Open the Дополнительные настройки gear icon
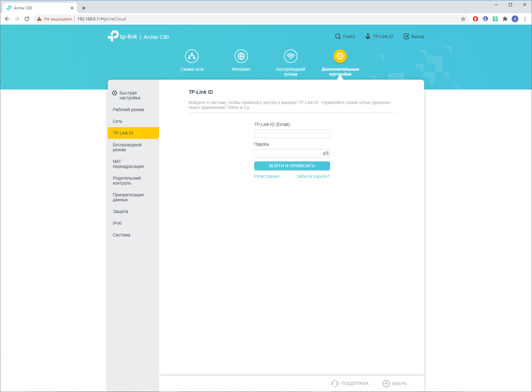The height and width of the screenshot is (392, 532). tap(340, 56)
